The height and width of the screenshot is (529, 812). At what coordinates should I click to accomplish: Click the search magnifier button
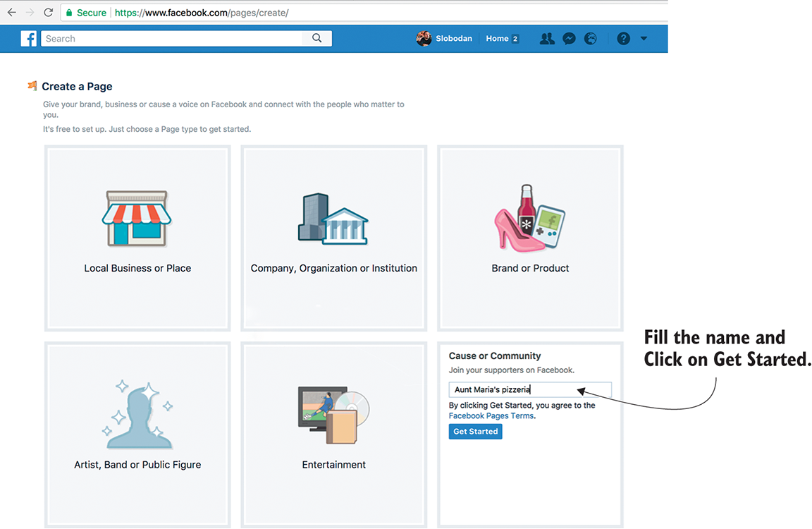[317, 39]
